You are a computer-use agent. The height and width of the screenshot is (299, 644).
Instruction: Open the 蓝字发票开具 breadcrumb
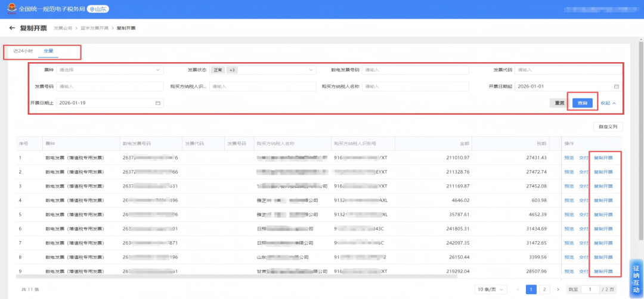pos(94,29)
